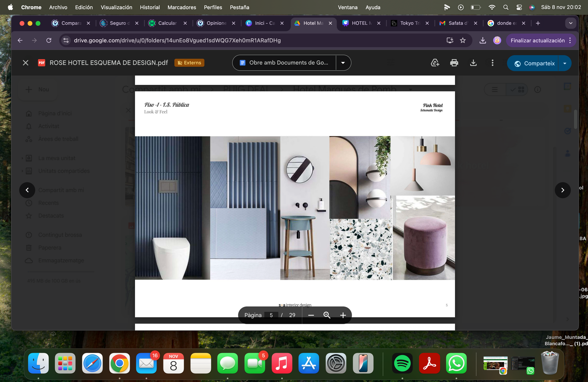Expand the 'Obre amb' dropdown arrow
Viewport: 588px width, 382px height.
point(343,63)
